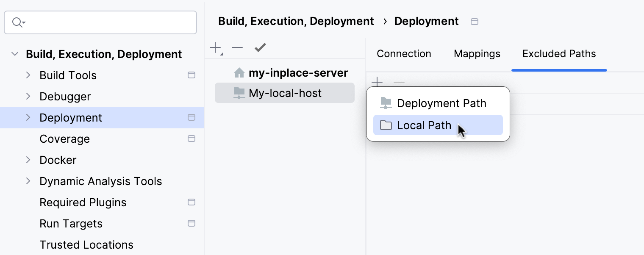Select Deployment Path from the popup menu
Image resolution: width=644 pixels, height=255 pixels.
(x=441, y=103)
